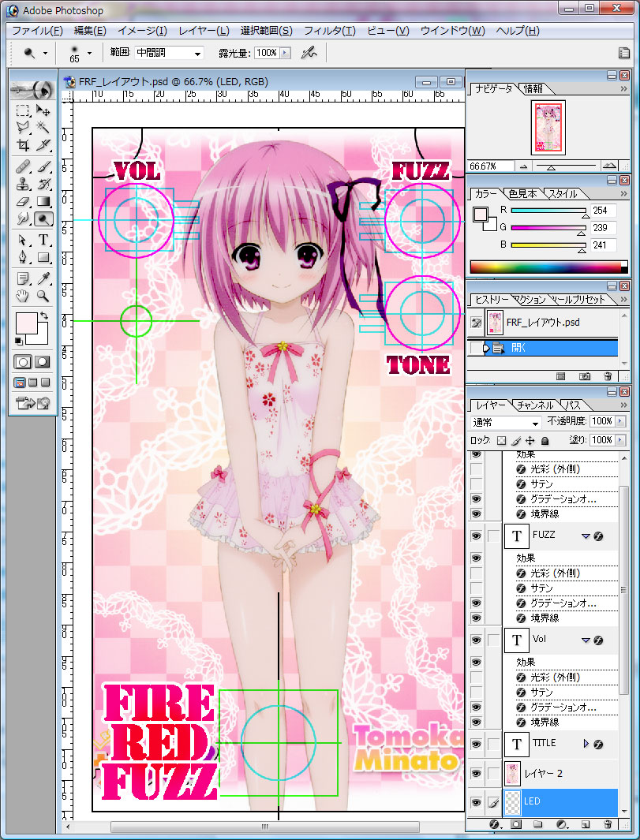Collapse effects of the FUZZ layer
640x840 pixels.
[x=586, y=536]
